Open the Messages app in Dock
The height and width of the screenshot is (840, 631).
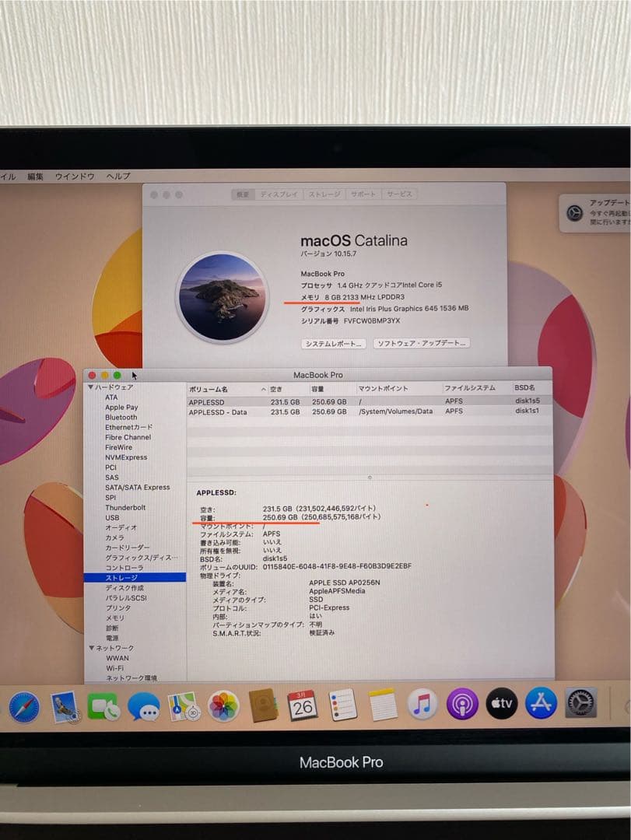(144, 706)
